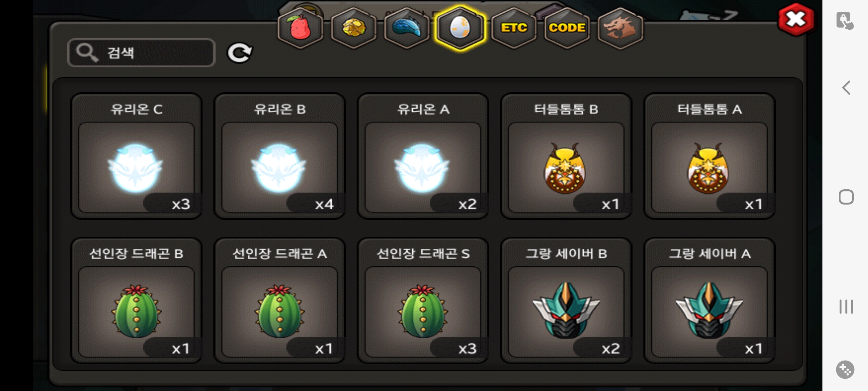This screenshot has height=391, width=868.
Task: Select the 터들톰톰 B egg item
Action: click(566, 156)
